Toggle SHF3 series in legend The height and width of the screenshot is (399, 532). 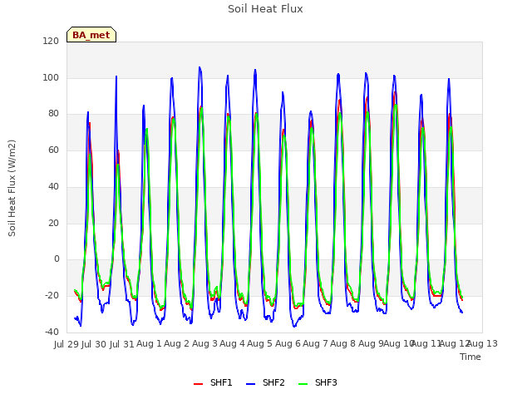click(x=318, y=382)
